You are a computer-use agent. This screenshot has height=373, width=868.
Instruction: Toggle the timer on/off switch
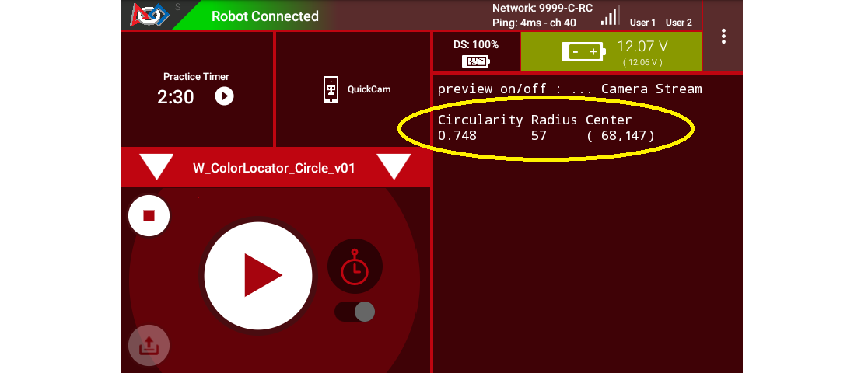click(355, 312)
